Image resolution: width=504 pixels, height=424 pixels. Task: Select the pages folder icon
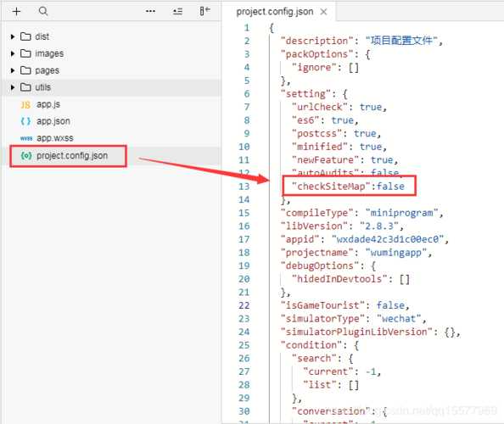25,70
